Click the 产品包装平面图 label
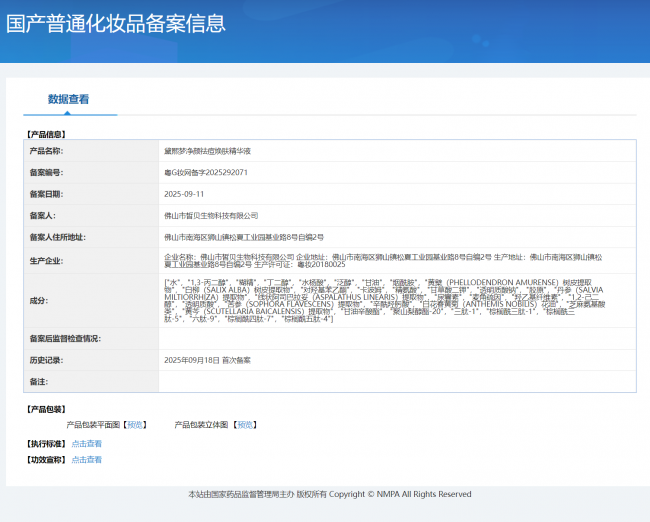This screenshot has width=650, height=522. [x=93, y=425]
